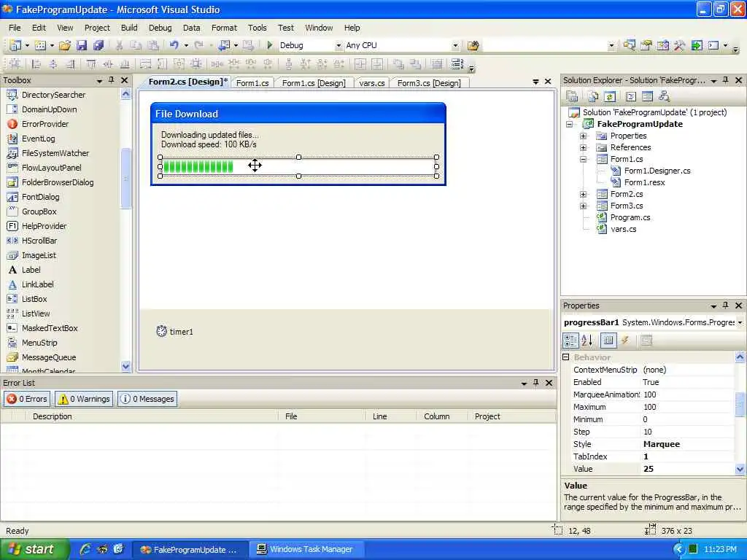Viewport: 747px width, 560px height.
Task: Click the Properties grid vertical scrollbar thumb
Action: [740, 404]
